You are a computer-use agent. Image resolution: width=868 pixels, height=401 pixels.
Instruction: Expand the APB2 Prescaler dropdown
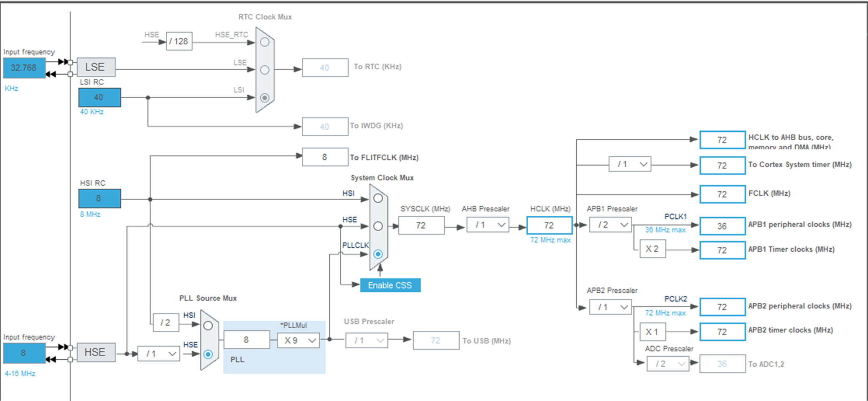(610, 307)
